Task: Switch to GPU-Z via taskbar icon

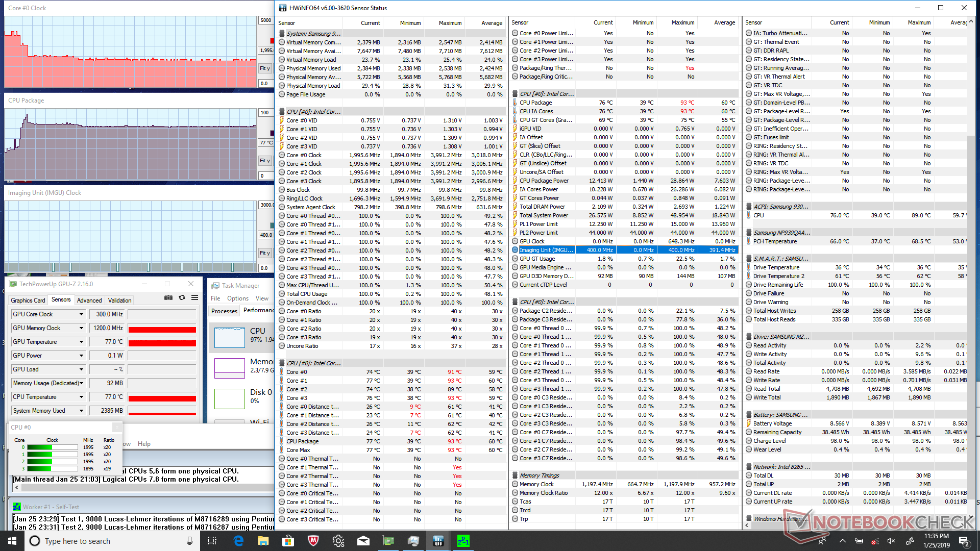Action: 388,541
